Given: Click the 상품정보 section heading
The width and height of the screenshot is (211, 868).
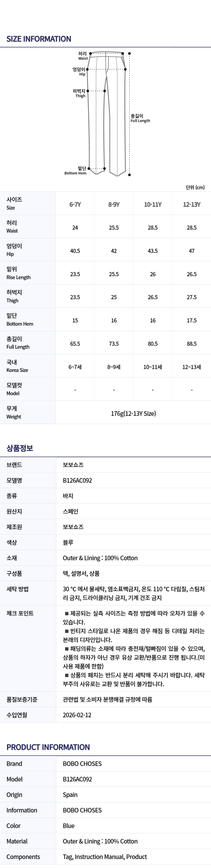Looking at the screenshot, I should 20,448.
